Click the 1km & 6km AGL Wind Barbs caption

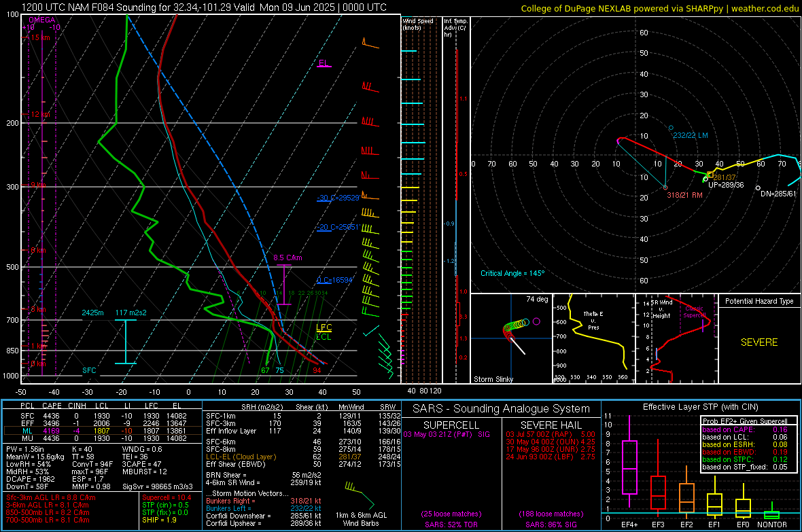point(361,519)
